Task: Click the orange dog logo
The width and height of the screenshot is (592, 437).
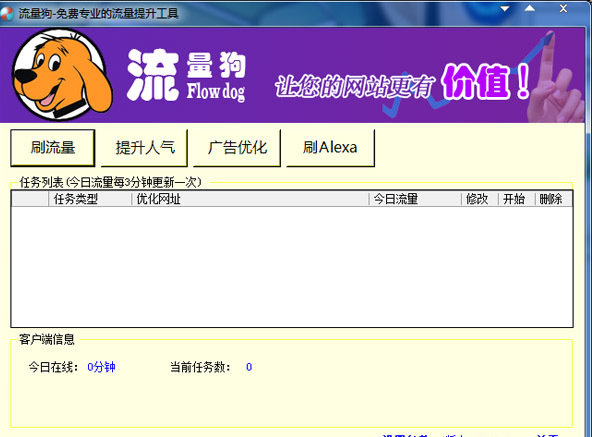Action: point(62,74)
